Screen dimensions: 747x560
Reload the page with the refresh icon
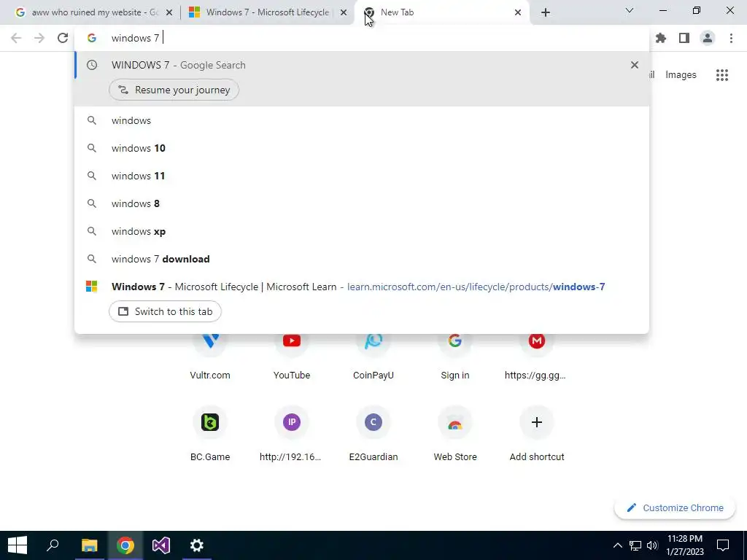click(x=63, y=38)
